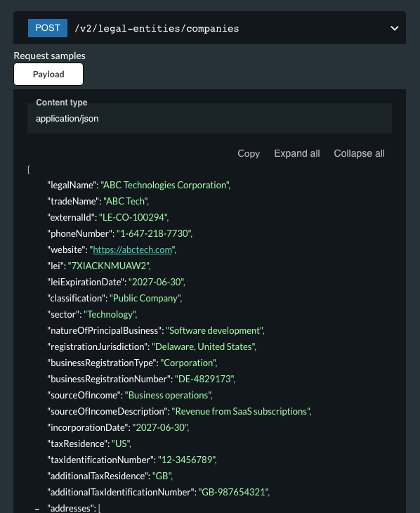Click the "LE-CO-100294" externalId value
This screenshot has height=513, width=420.
[133, 217]
